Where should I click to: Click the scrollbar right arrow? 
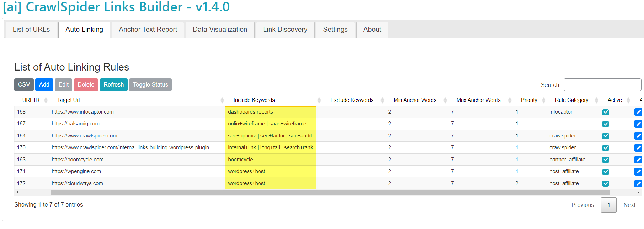tap(638, 192)
